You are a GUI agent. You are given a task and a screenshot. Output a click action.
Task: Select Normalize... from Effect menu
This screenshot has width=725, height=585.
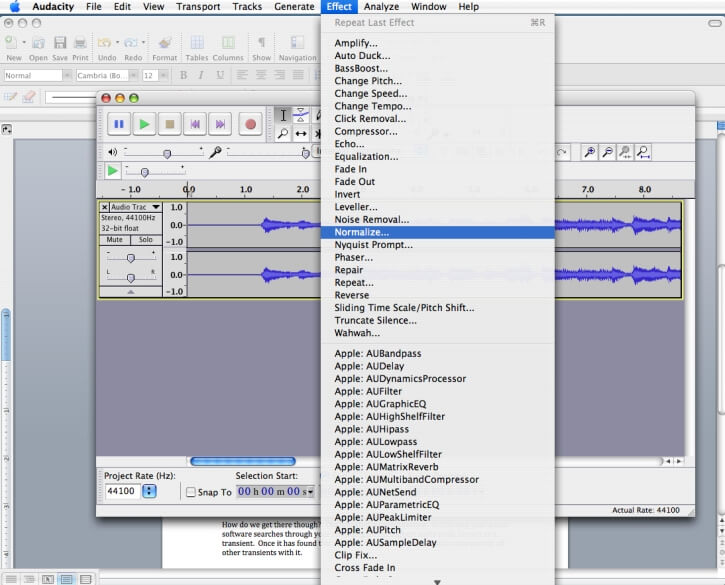coord(437,232)
